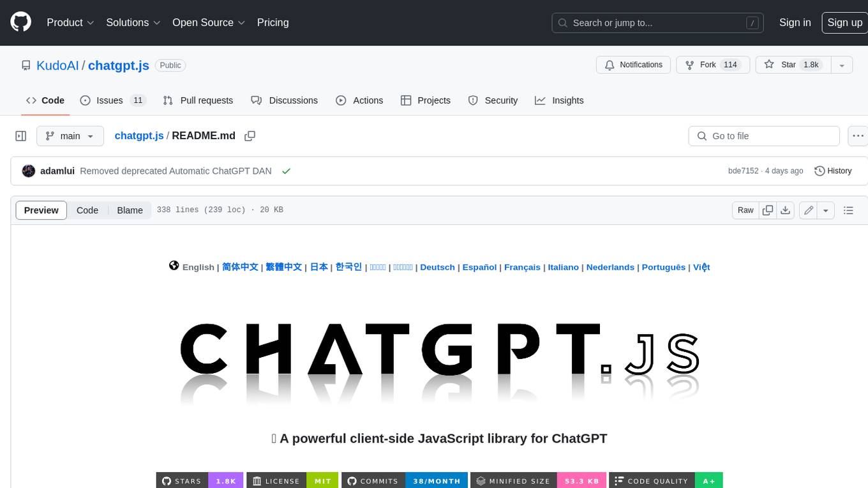Open more edit options dropdown
Image resolution: width=868 pixels, height=488 pixels.
826,210
